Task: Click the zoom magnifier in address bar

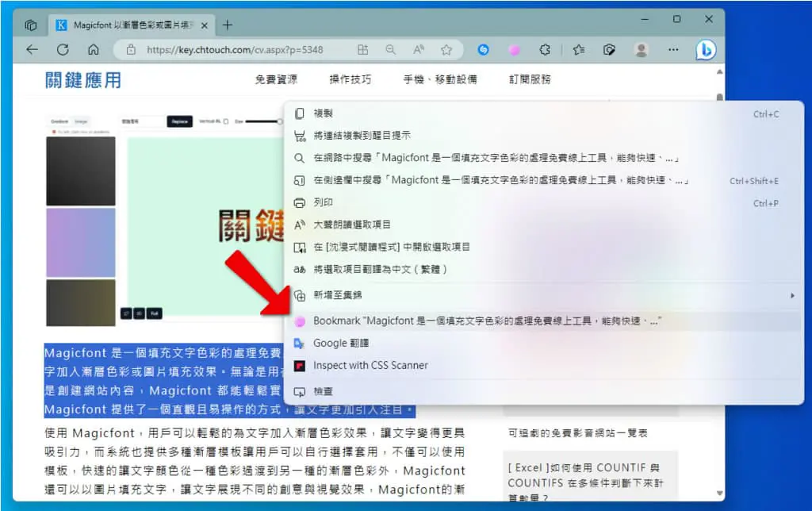Action: point(390,50)
